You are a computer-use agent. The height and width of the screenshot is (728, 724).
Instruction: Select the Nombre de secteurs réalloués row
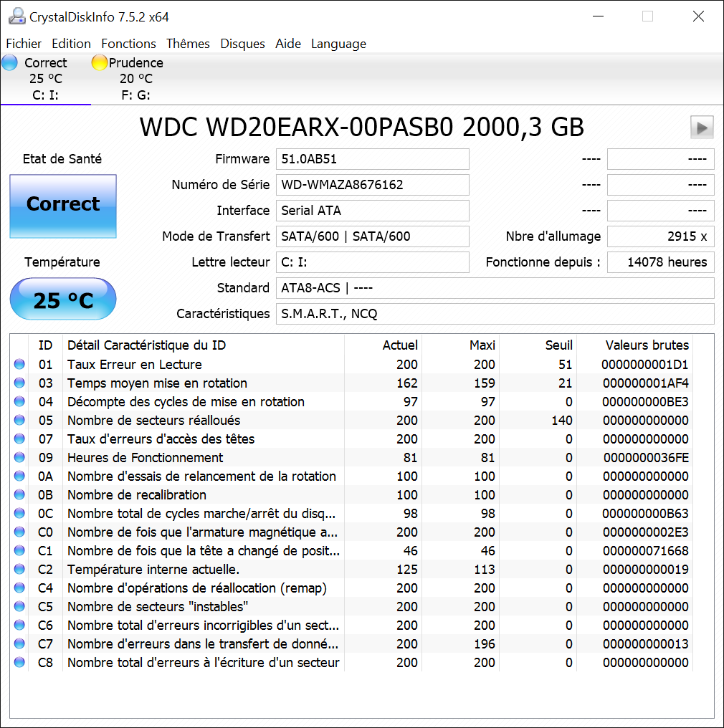[x=353, y=420]
